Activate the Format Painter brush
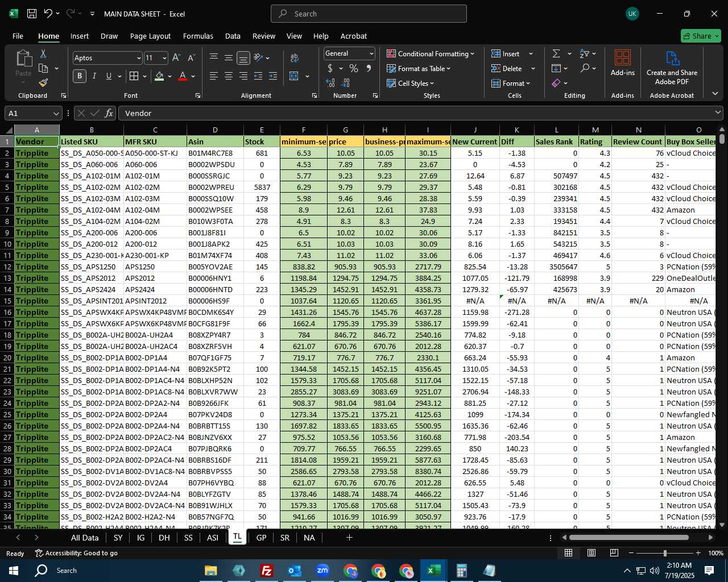Viewport: 728px width, 582px height. 43,82
